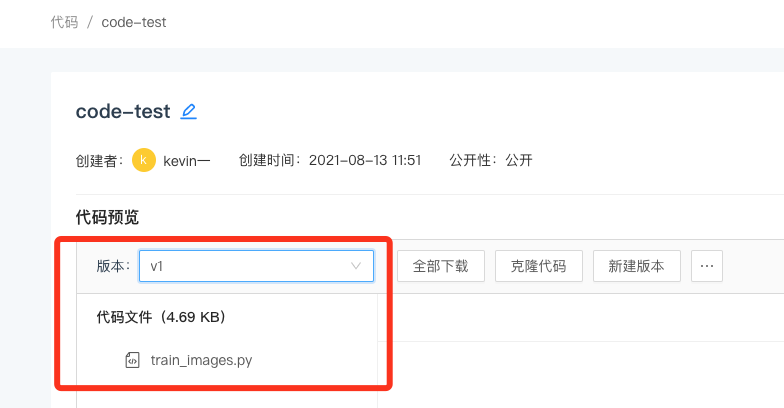Image resolution: width=784 pixels, height=408 pixels.
Task: Click the 全部下载 button
Action: 440,266
